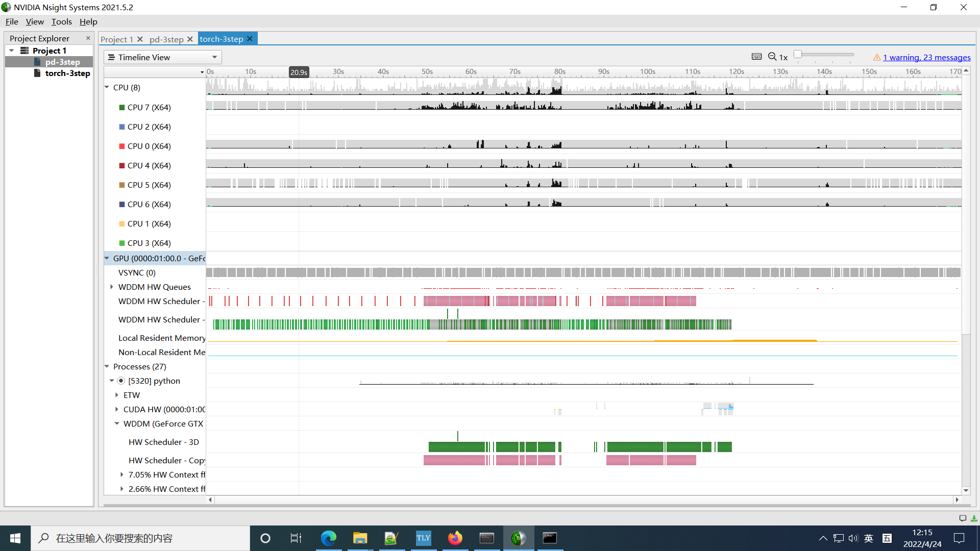Screen dimensions: 980x551
Task: Switch to the pd-3step tab
Action: [x=166, y=39]
